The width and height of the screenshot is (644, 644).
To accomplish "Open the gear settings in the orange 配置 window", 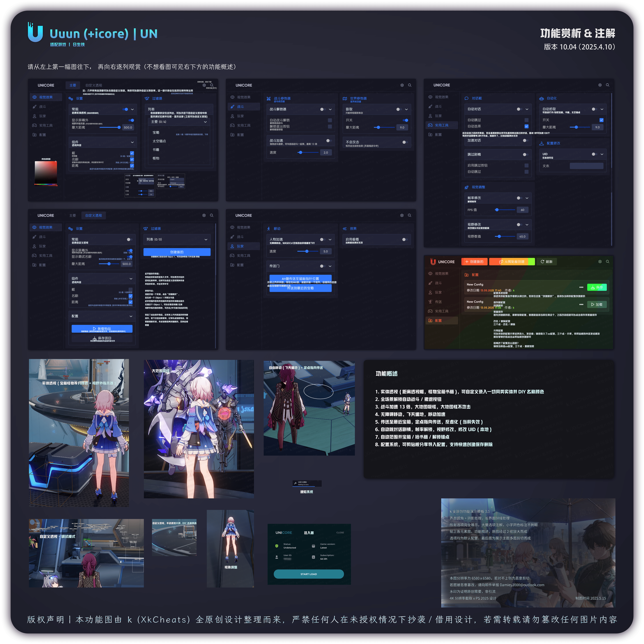I will pyautogui.click(x=600, y=262).
